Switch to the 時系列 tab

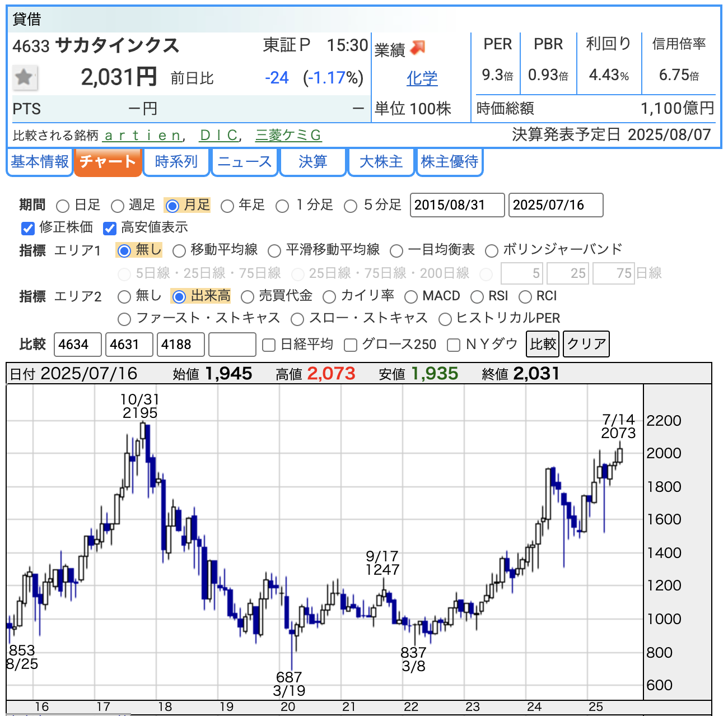coord(176,162)
